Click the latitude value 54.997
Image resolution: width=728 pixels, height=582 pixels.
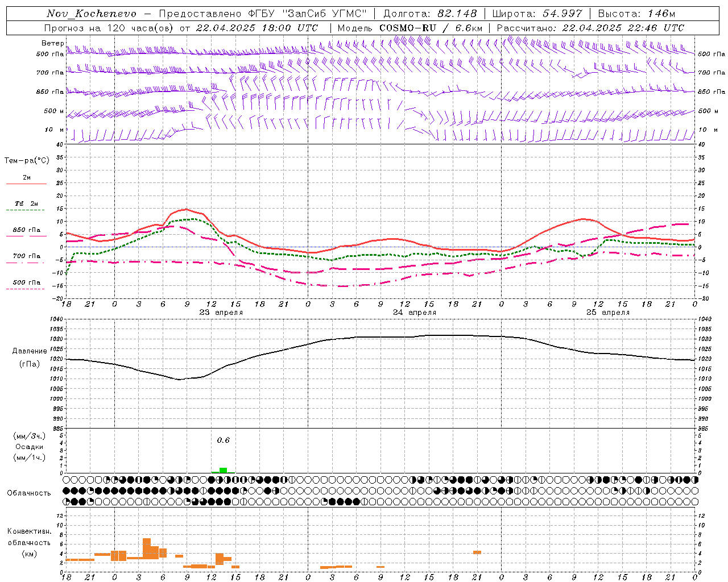click(562, 14)
